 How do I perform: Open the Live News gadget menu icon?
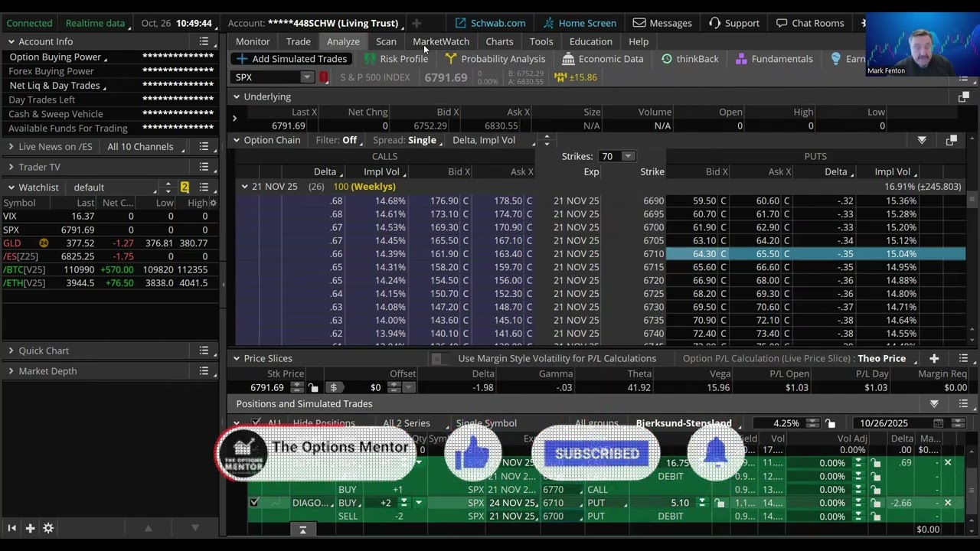(204, 147)
